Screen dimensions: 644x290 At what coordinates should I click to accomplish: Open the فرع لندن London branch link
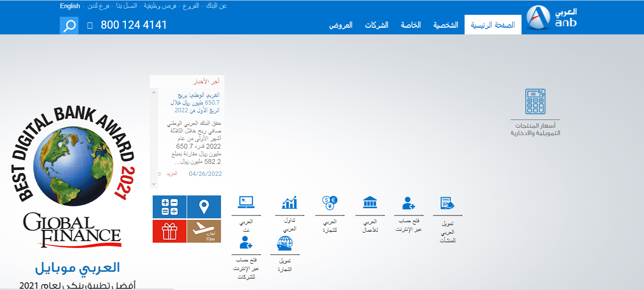pos(99,6)
